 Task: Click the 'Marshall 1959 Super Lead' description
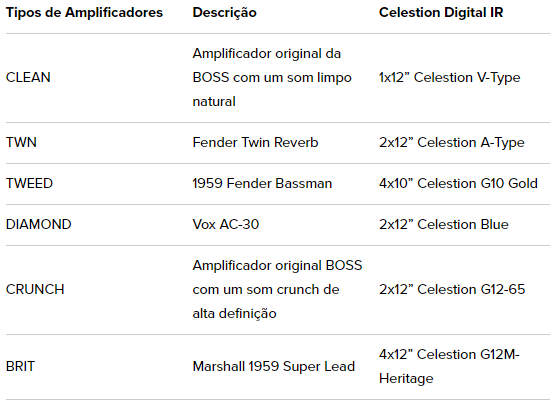tap(274, 366)
